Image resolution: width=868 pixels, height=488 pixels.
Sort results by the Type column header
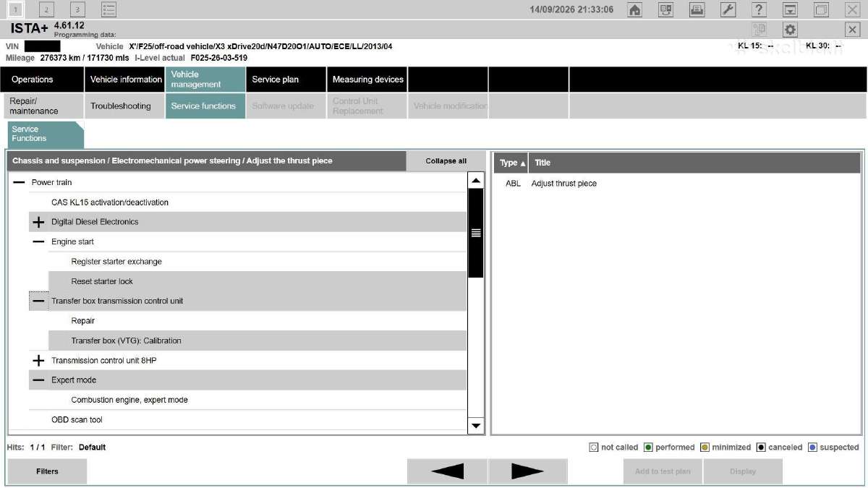[512, 163]
